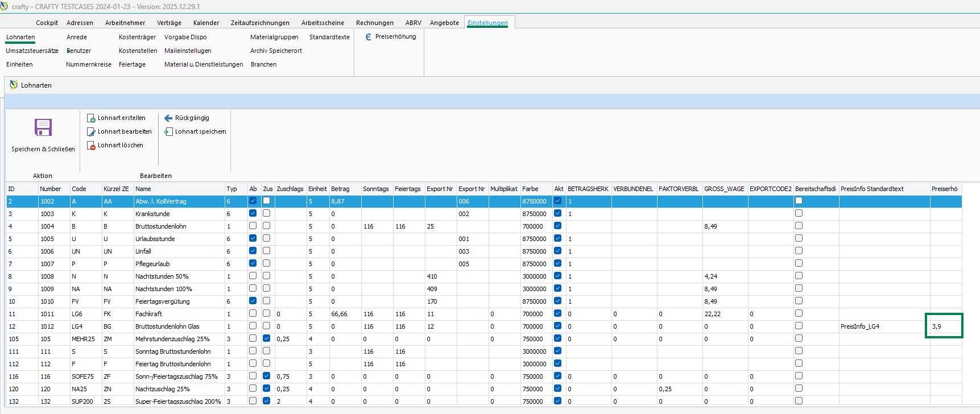Switch to the Rechnungen tab
This screenshot has height=414, width=980.
[374, 23]
